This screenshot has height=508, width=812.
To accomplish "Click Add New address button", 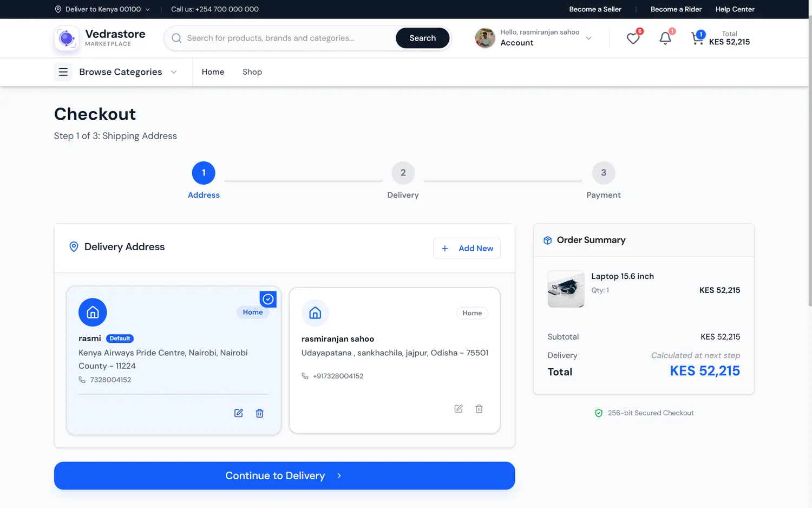I will [467, 248].
